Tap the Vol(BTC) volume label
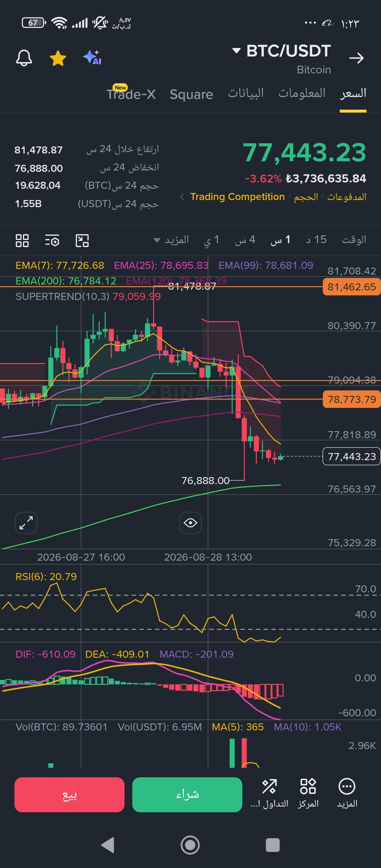 [x=61, y=727]
